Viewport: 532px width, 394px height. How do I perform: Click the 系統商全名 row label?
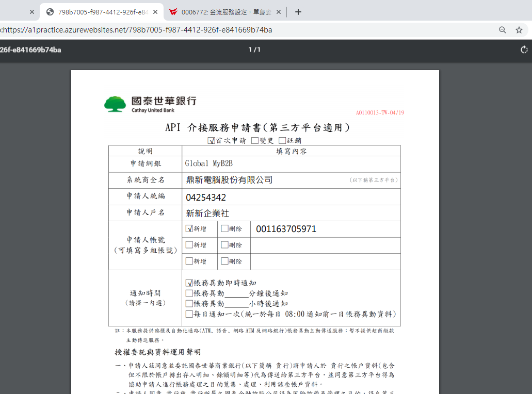coord(146,180)
